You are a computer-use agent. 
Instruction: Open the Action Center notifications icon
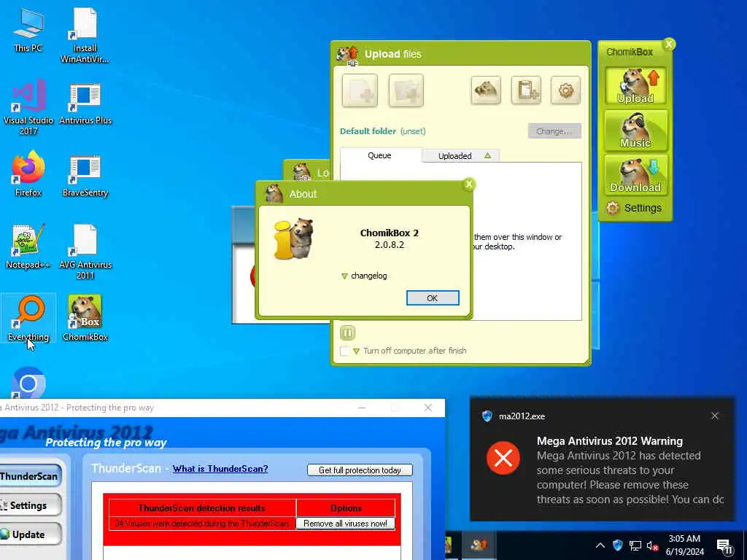pyautogui.click(x=724, y=546)
